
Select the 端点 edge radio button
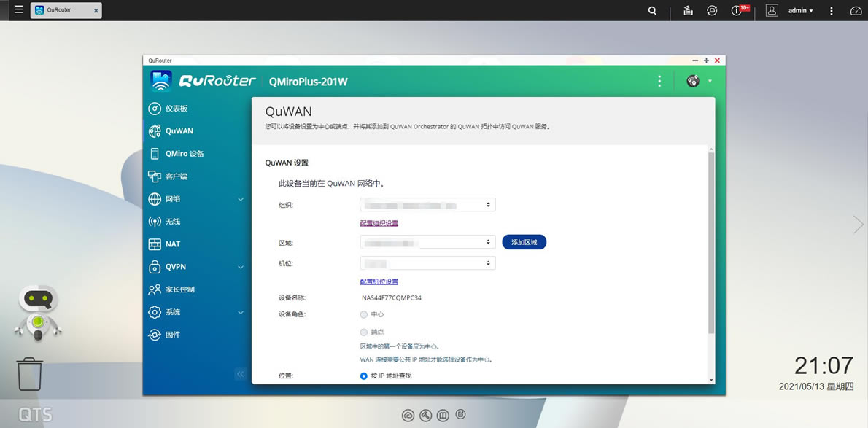point(364,332)
